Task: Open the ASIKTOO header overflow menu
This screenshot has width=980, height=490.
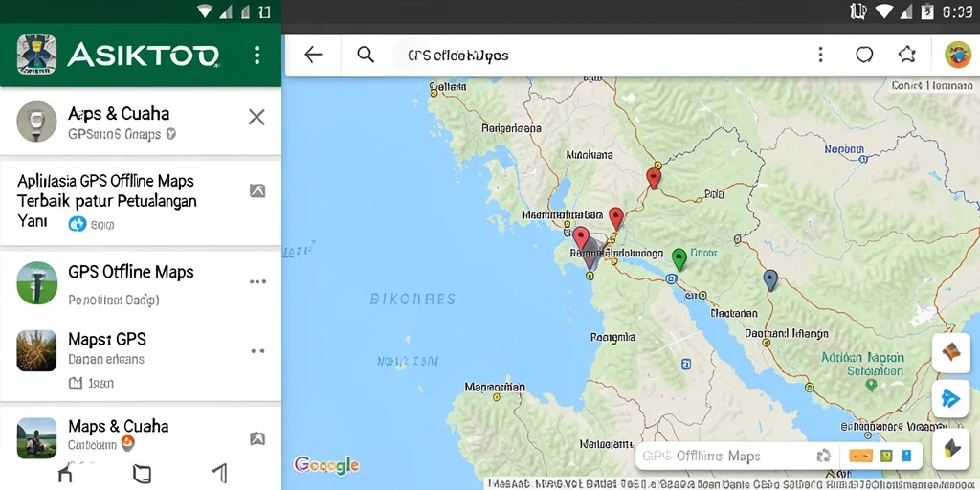Action: (256, 55)
